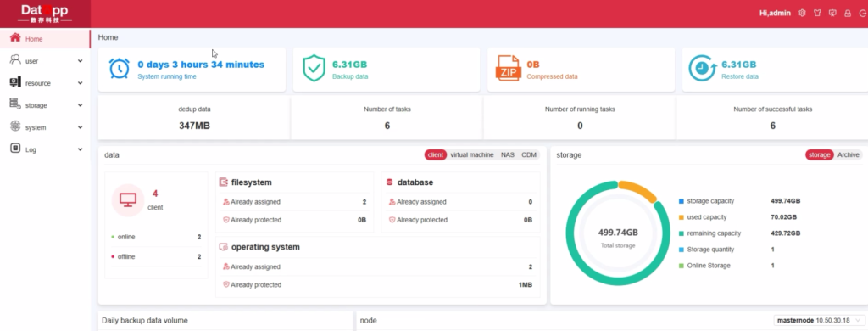This screenshot has width=868, height=331.
Task: Select the client data tab
Action: click(436, 154)
